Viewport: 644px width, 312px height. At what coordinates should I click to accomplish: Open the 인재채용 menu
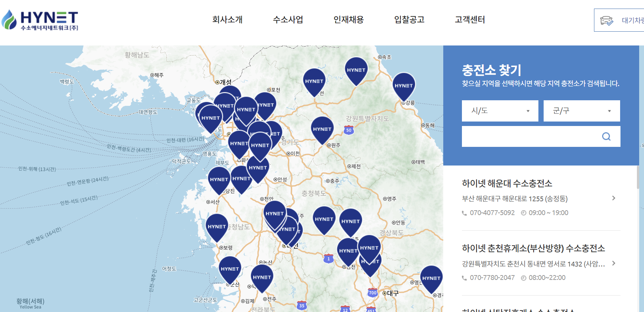(x=348, y=20)
